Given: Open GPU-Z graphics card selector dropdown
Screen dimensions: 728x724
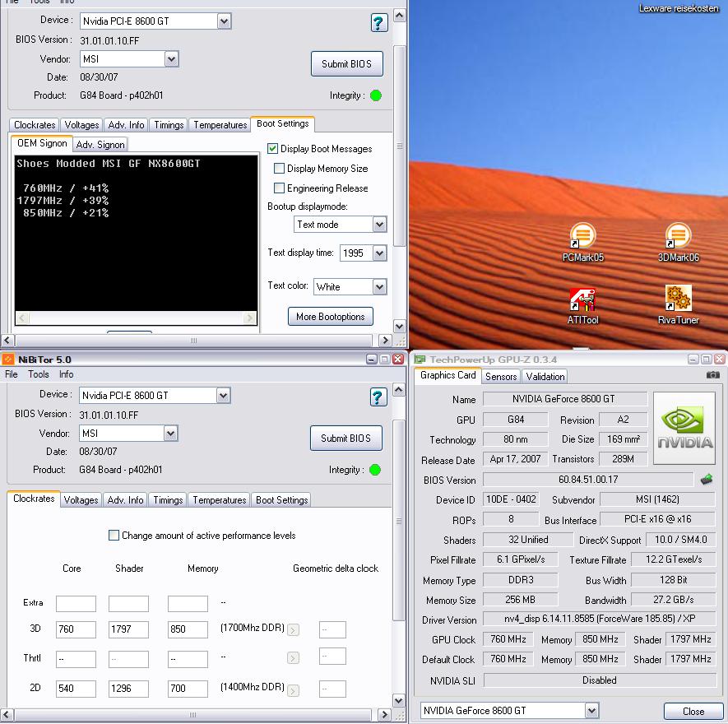Looking at the screenshot, I should pyautogui.click(x=591, y=710).
